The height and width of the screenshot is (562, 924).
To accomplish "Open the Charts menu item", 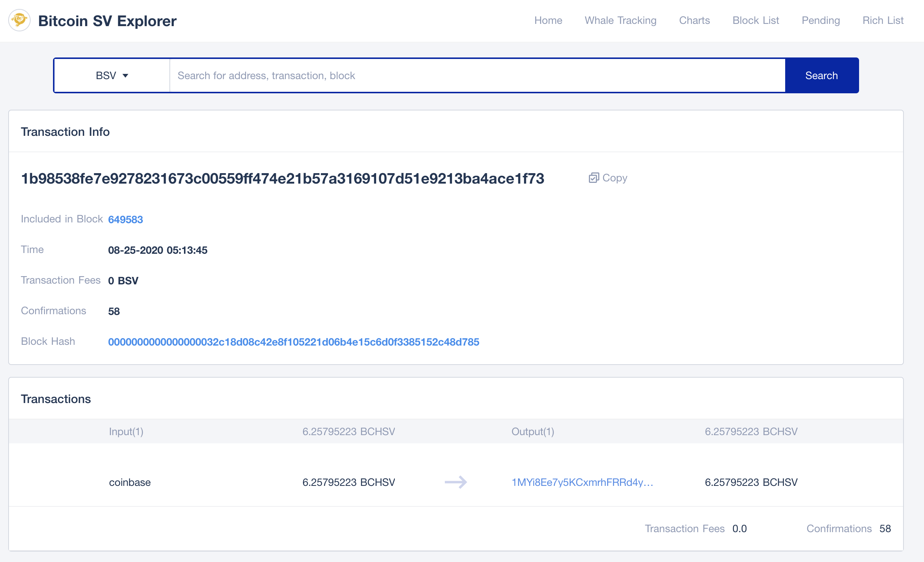I will 694,20.
